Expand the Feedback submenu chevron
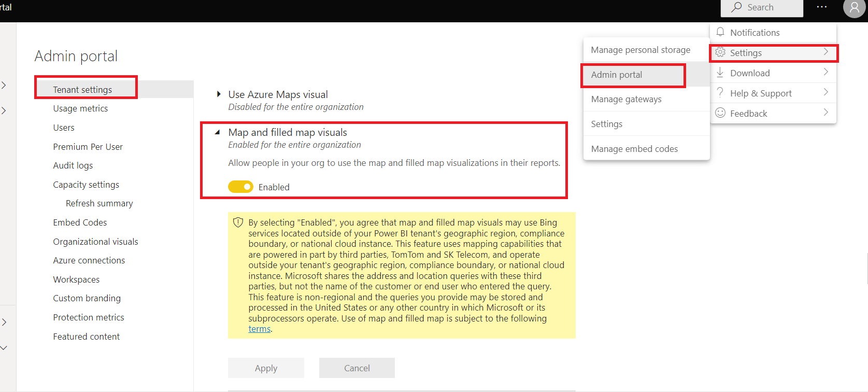The height and width of the screenshot is (392, 868). click(826, 113)
